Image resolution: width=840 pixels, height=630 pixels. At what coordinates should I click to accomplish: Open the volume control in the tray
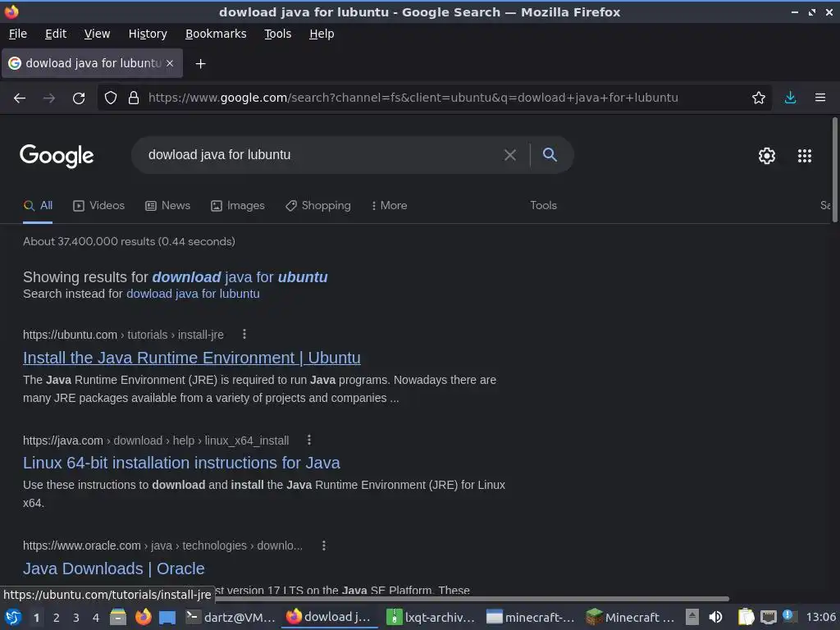(x=715, y=617)
